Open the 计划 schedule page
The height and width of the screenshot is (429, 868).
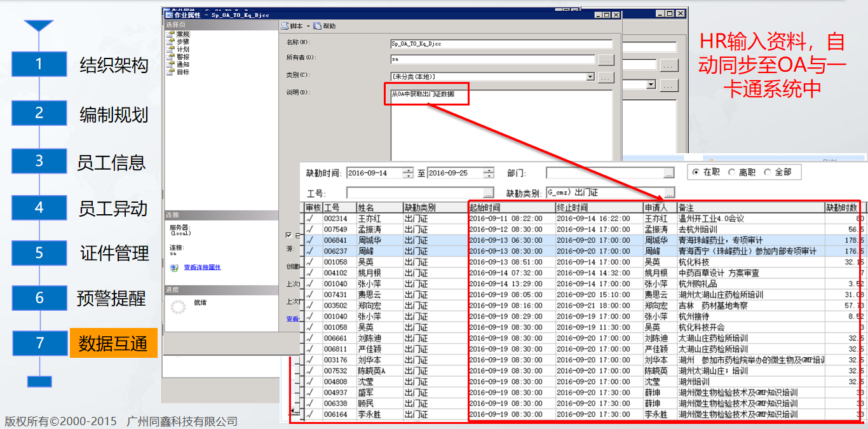[182, 50]
